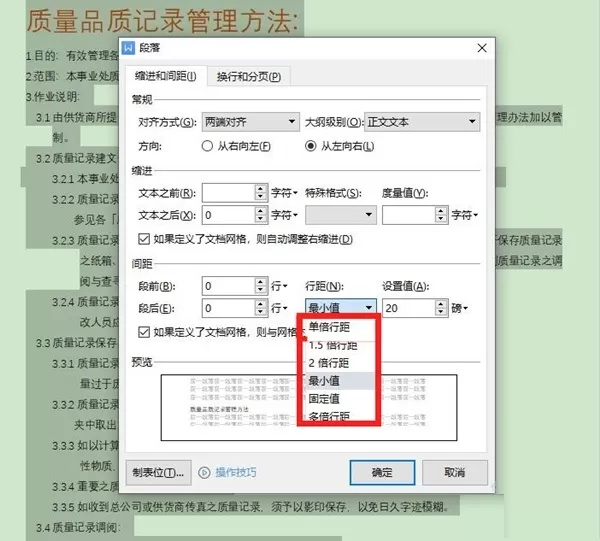Decrease 设置值 with down arrow
The image size is (600, 541).
tap(441, 312)
